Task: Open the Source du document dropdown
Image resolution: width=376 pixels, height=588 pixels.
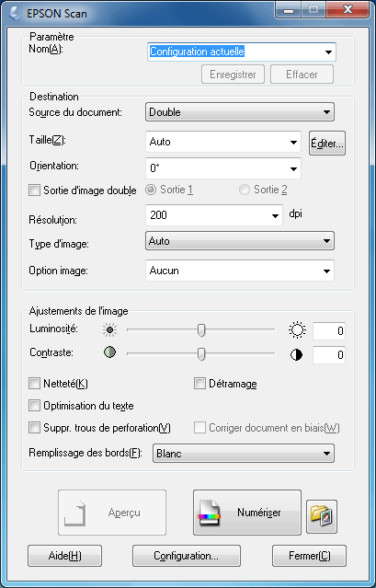Action: point(240,111)
